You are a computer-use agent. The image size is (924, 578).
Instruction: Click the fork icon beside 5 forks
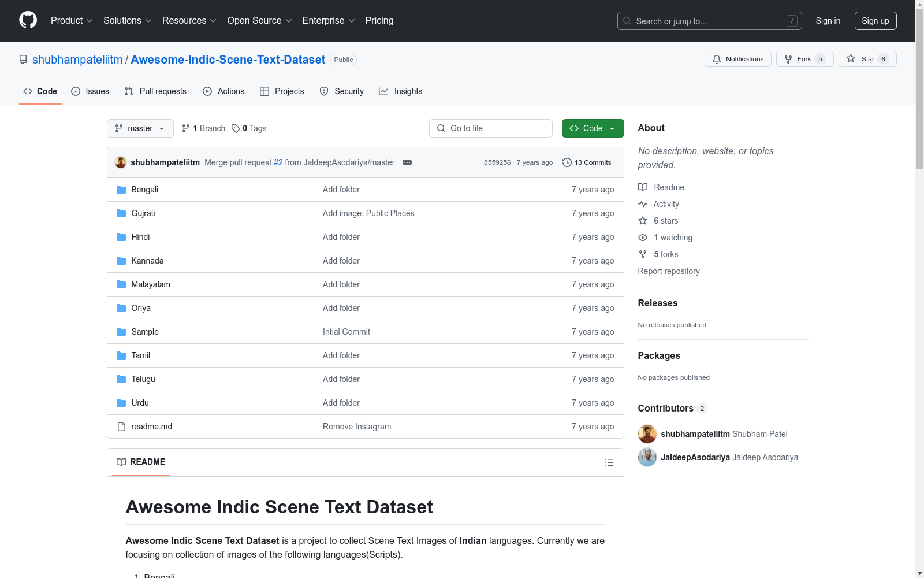[x=643, y=254]
